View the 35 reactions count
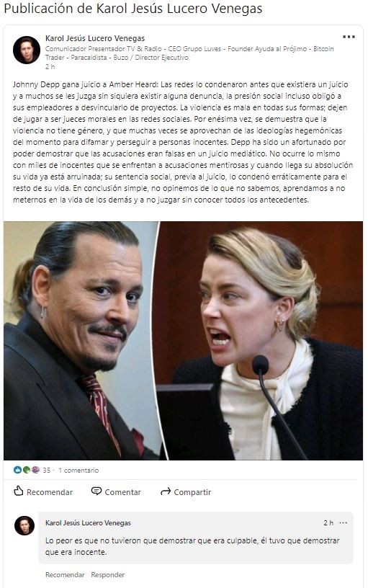The height and width of the screenshot is (588, 368). tap(47, 470)
